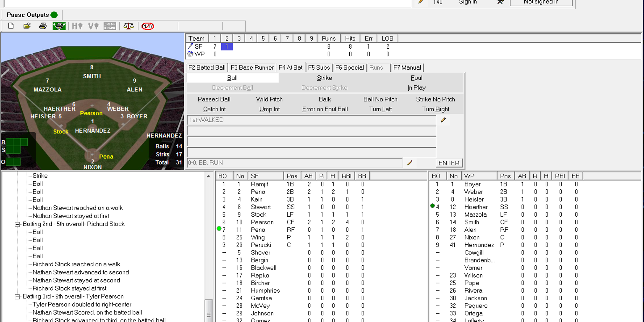Click the balance scales icon
The width and height of the screenshot is (644, 322).
pyautogui.click(x=128, y=26)
